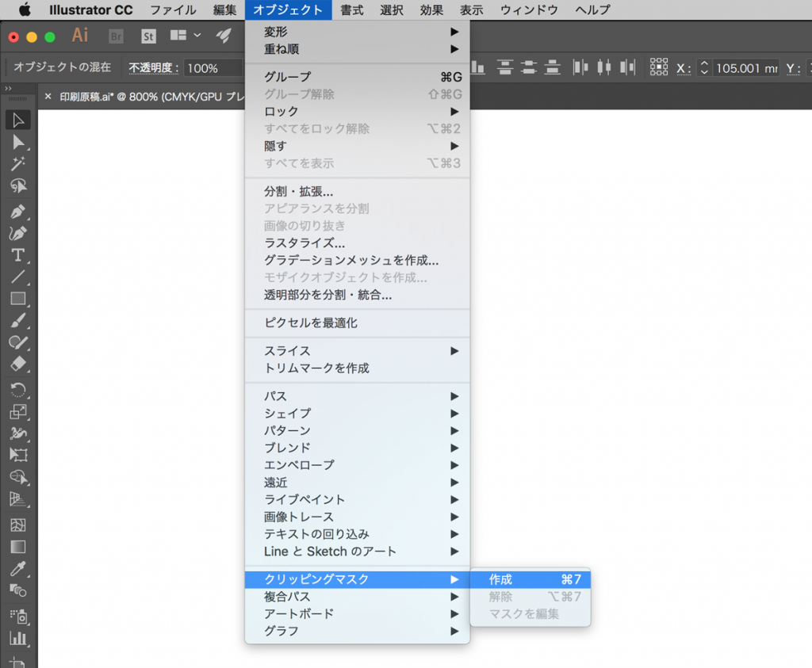Expand the 変形 submenu
The width and height of the screenshot is (812, 668).
[358, 32]
